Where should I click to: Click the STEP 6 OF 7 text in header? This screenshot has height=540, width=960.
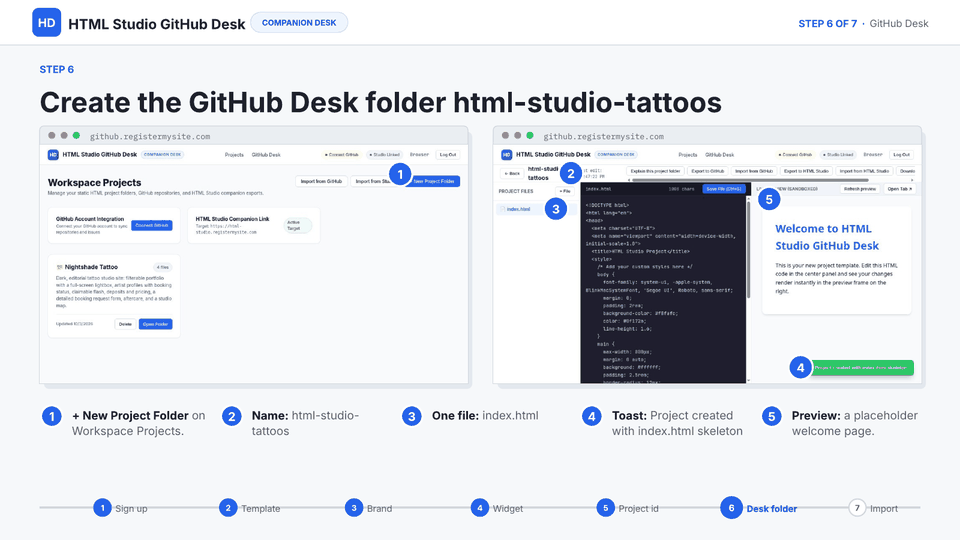coord(827,23)
